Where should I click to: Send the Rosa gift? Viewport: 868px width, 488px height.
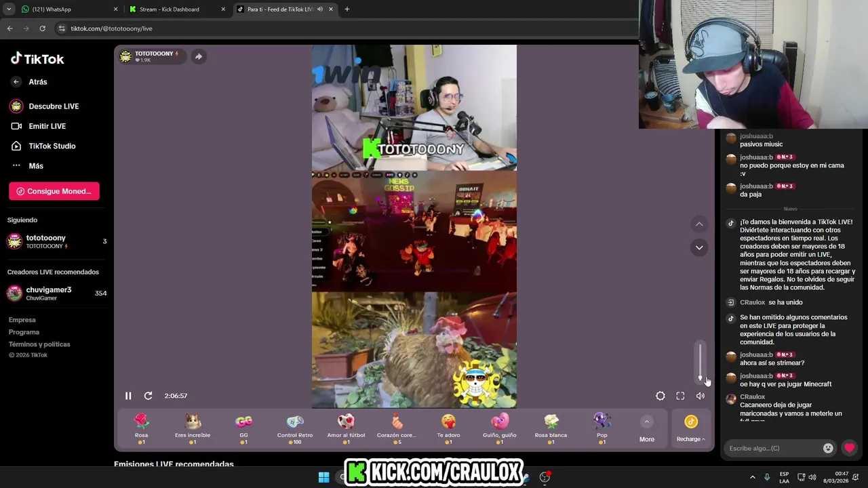coord(141,428)
